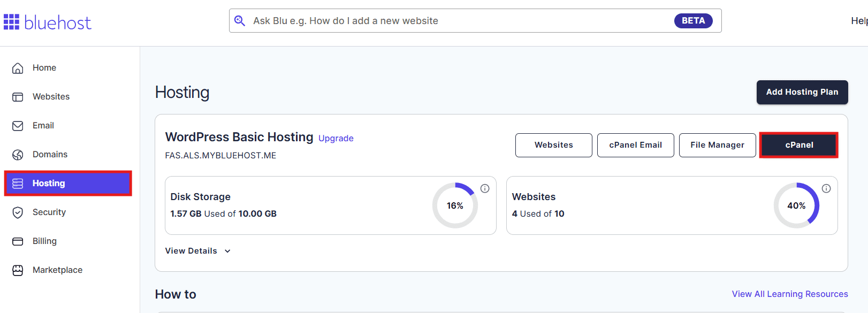
Task: Click the Websites button in hosting card
Action: click(554, 145)
